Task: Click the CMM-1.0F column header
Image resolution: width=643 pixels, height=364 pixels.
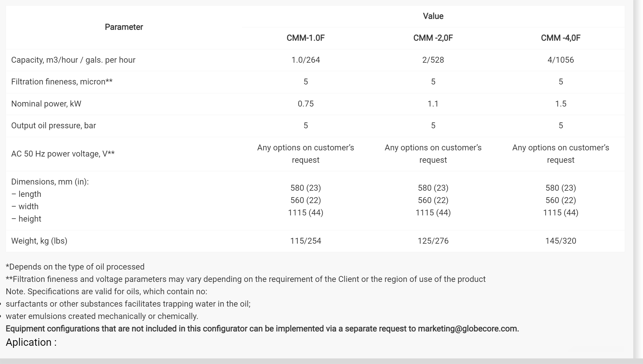Action: click(305, 38)
